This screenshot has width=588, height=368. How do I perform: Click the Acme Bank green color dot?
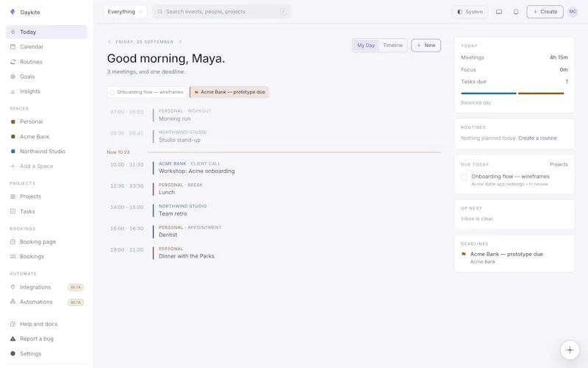[x=12, y=137]
